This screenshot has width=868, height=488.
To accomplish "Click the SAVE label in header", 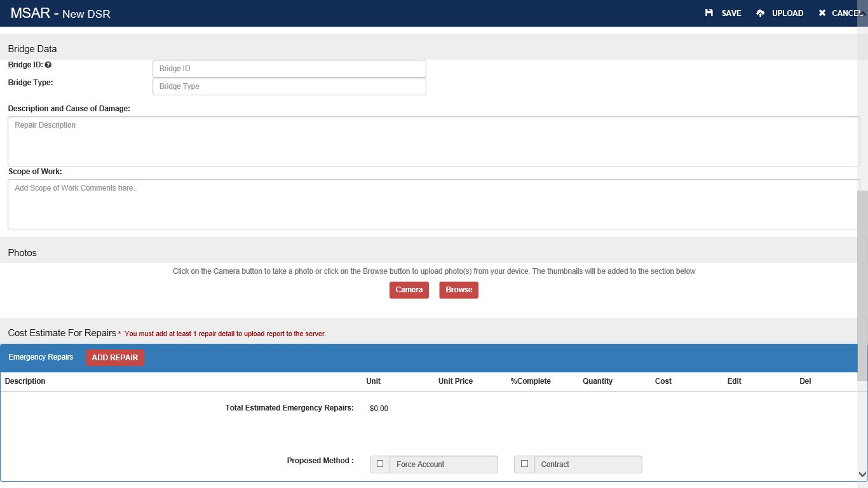I will (x=731, y=13).
